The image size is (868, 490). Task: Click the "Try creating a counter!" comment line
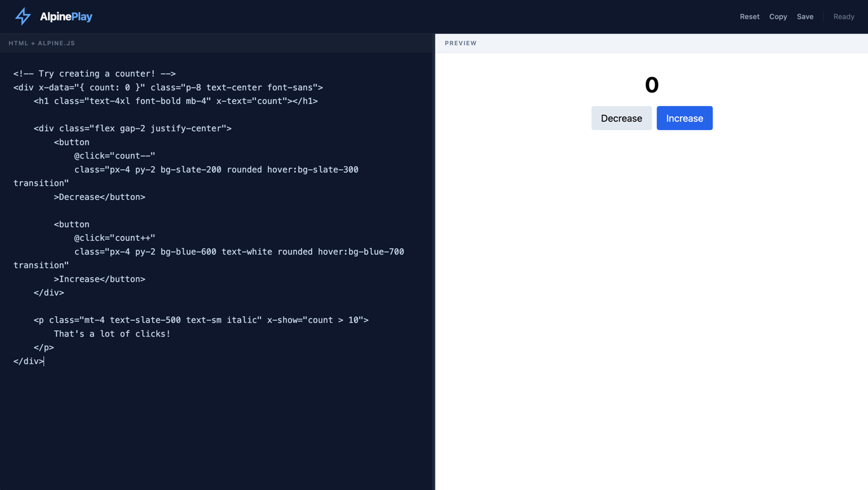click(x=95, y=73)
